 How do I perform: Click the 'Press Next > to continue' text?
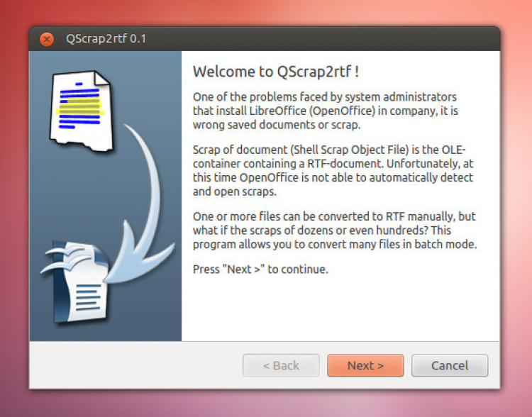pyautogui.click(x=260, y=269)
